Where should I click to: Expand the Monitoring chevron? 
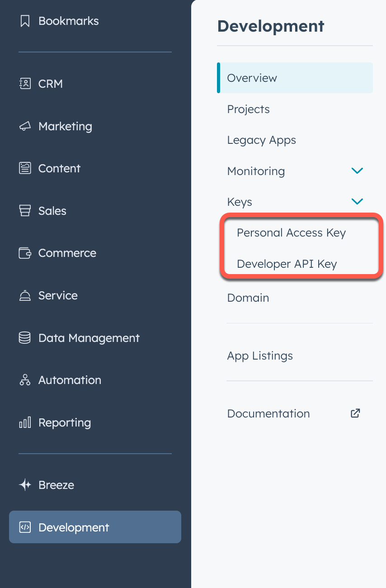click(x=357, y=171)
